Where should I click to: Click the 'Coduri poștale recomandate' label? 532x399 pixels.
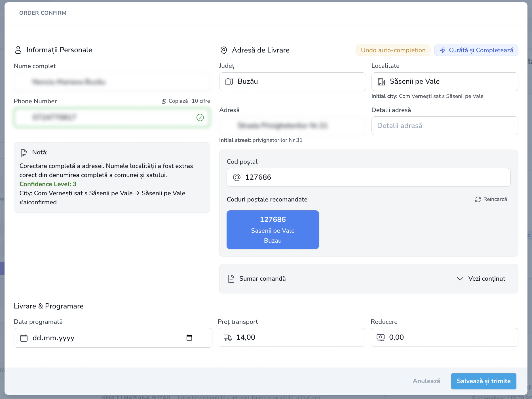(x=267, y=199)
